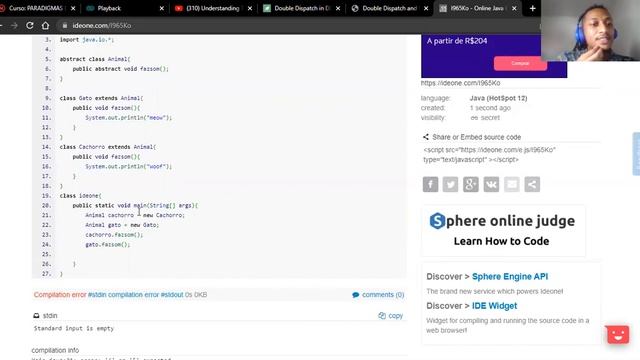The width and height of the screenshot is (640, 360).
Task: Click the #stdin link
Action: pos(97,295)
